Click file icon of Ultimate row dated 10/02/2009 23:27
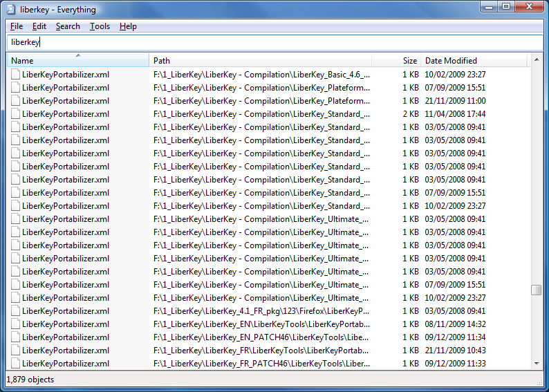 coord(15,297)
